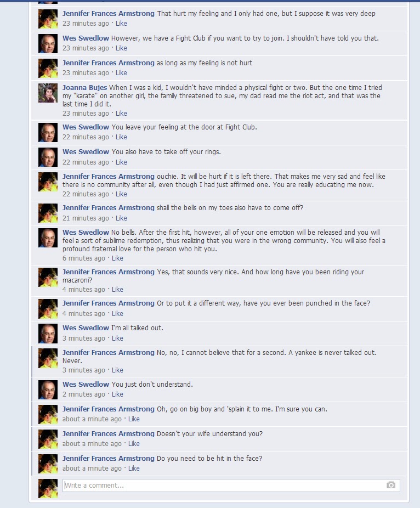Click in the Write a comment field
The image size is (420, 508).
tap(231, 486)
